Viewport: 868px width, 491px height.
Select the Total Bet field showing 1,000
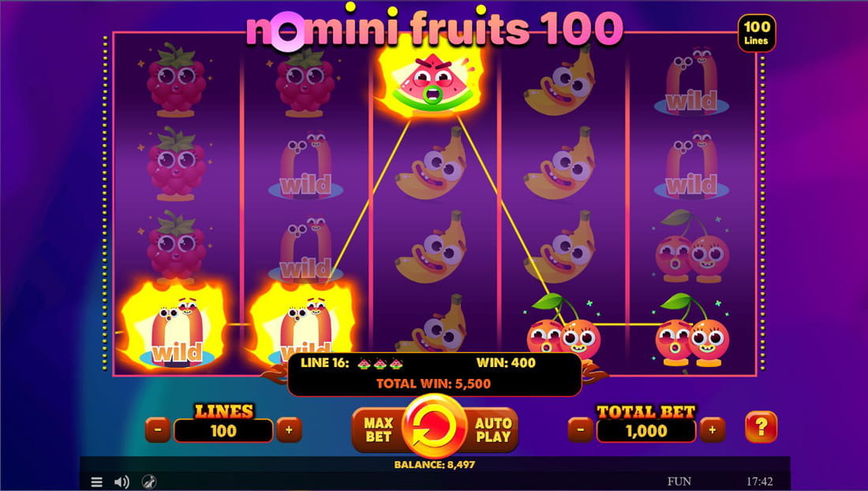point(646,431)
